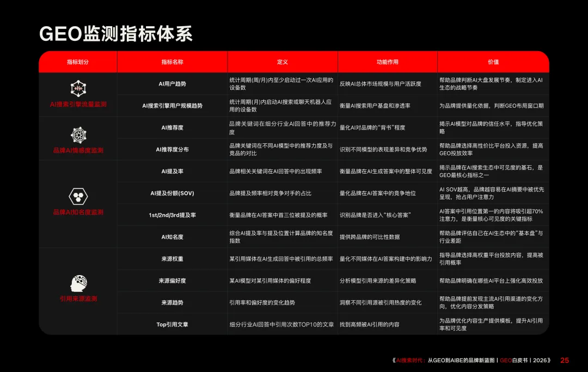Select the AI提及份额(SOV) cell
Image resolution: width=588 pixels, height=372 pixels.
pyautogui.click(x=173, y=193)
